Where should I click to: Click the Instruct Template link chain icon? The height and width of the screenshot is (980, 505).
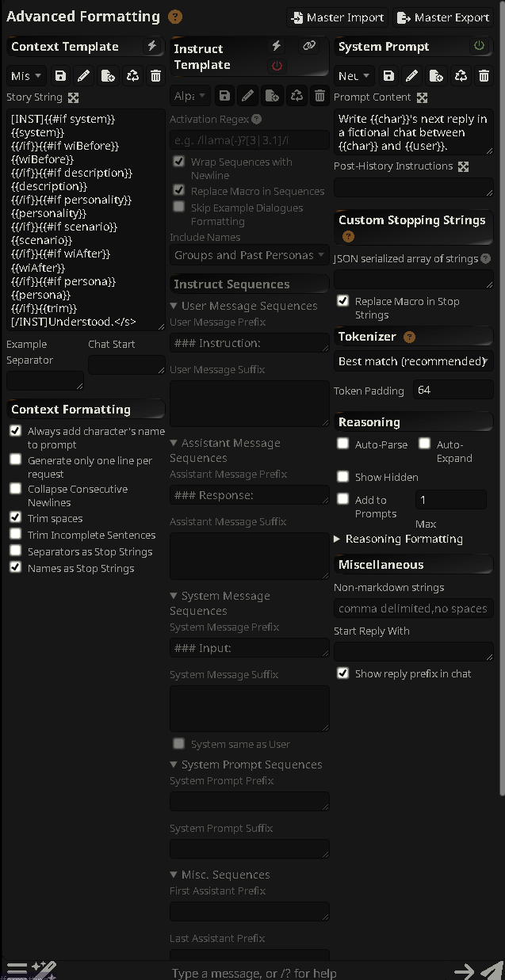[309, 46]
